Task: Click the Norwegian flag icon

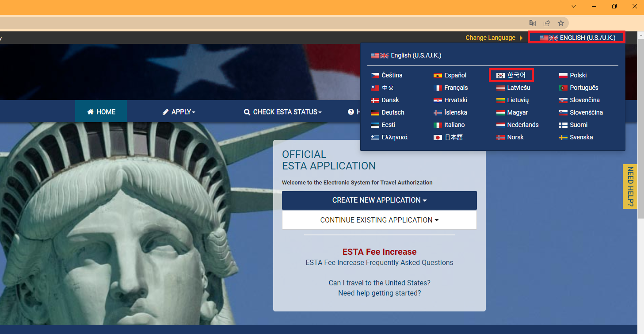Action: [500, 137]
